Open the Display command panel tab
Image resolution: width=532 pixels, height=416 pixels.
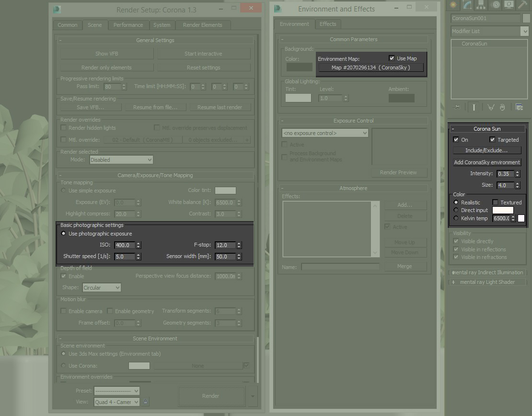[509, 4]
